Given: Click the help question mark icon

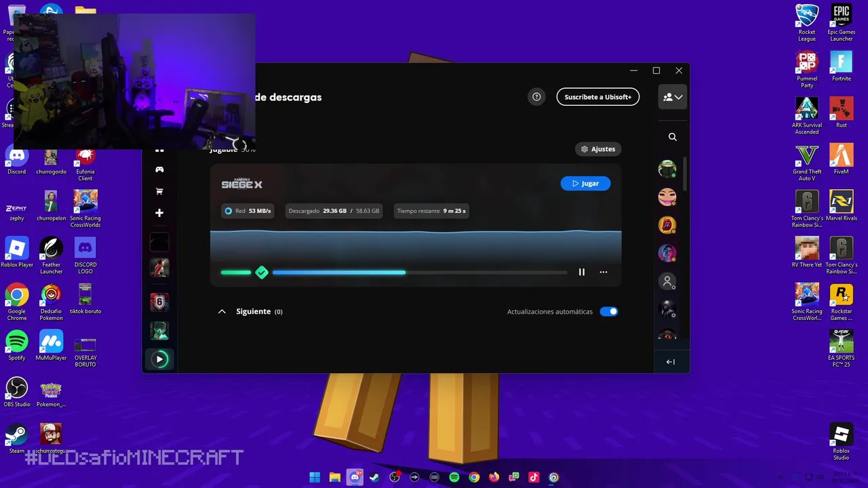Looking at the screenshot, I should tap(536, 97).
